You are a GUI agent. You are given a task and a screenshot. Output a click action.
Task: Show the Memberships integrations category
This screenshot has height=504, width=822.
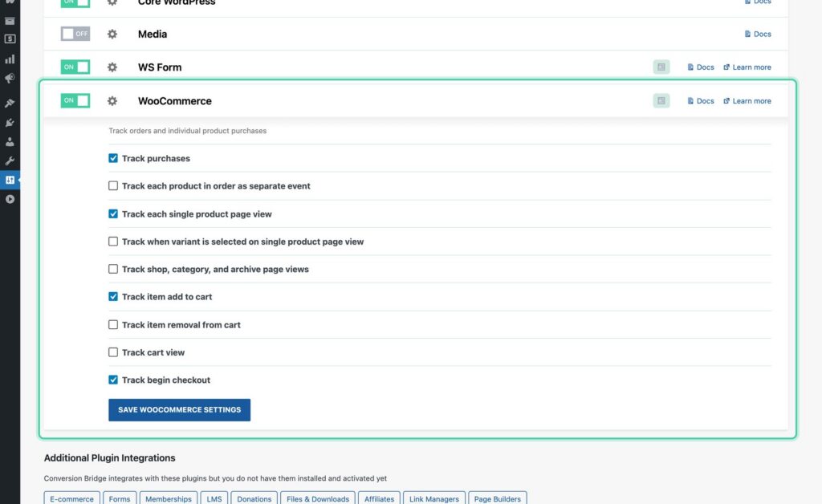(169, 498)
